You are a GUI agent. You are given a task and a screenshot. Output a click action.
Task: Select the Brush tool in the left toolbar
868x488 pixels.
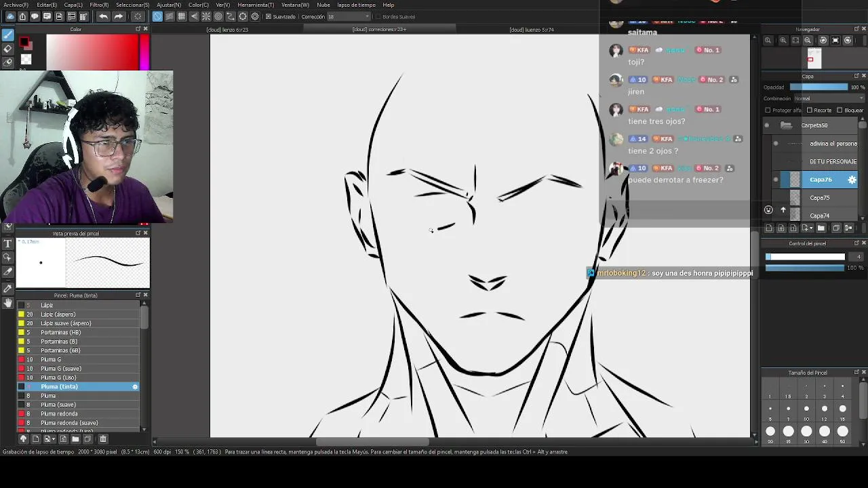(x=8, y=35)
